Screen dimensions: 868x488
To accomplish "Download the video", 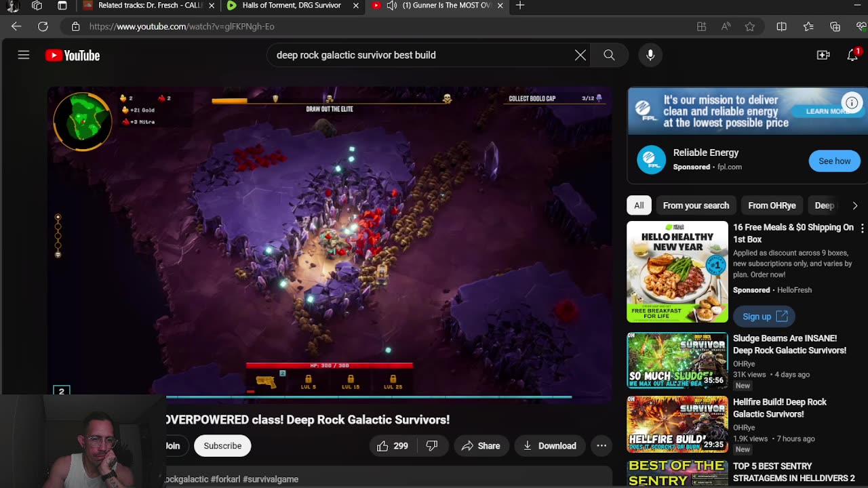I will point(549,446).
